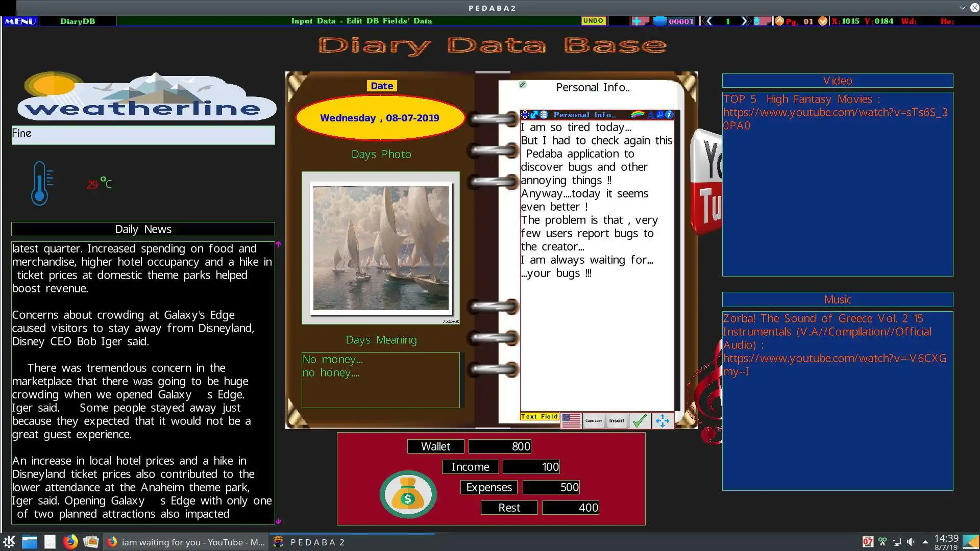Image resolution: width=980 pixels, height=551 pixels.
Task: Click orange page down arrow beside Pg. 01
Action: [x=823, y=21]
